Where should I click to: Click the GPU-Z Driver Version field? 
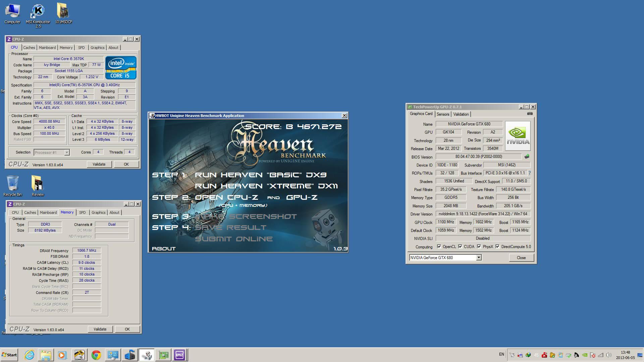click(x=483, y=214)
